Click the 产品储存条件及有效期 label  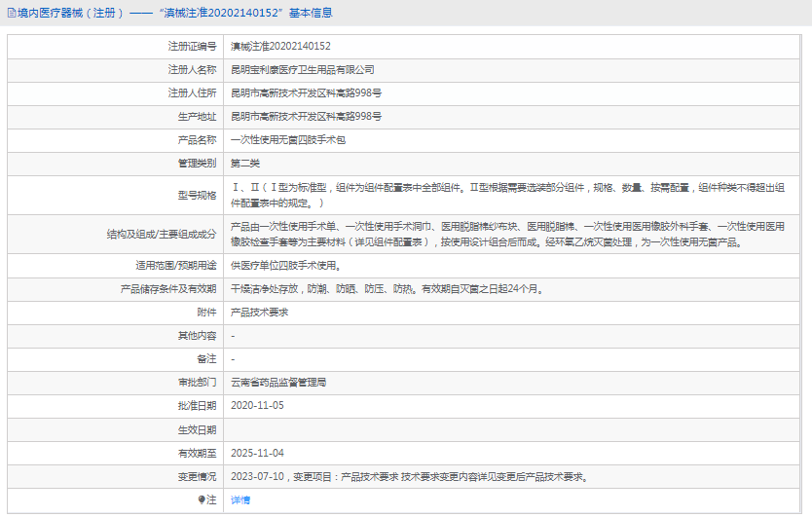pyautogui.click(x=168, y=288)
